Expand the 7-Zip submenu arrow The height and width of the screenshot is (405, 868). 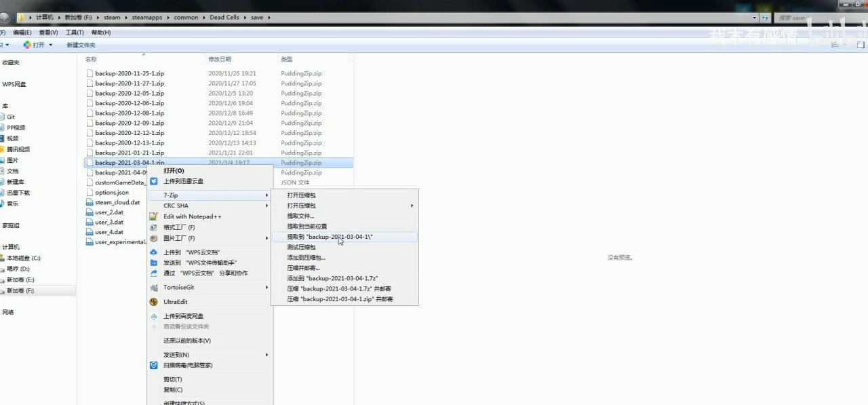click(x=267, y=195)
